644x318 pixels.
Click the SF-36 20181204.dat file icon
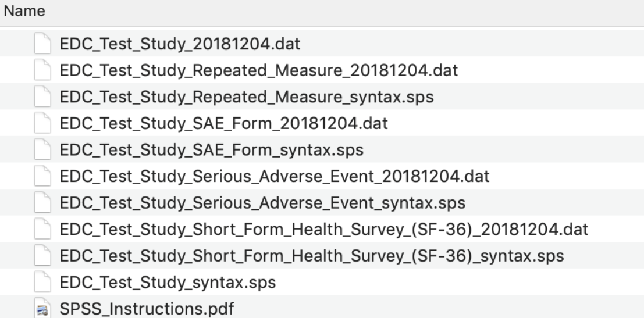[42, 230]
